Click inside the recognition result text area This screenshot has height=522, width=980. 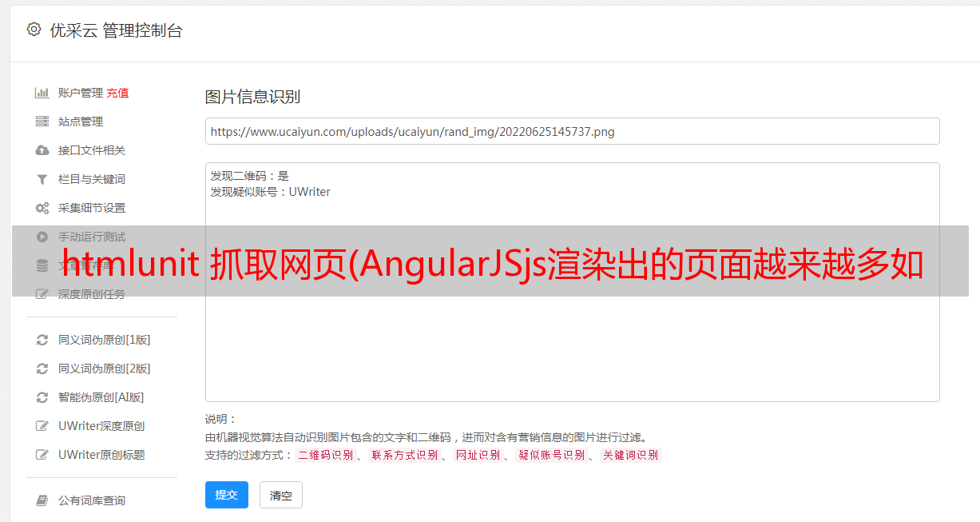pos(572,281)
